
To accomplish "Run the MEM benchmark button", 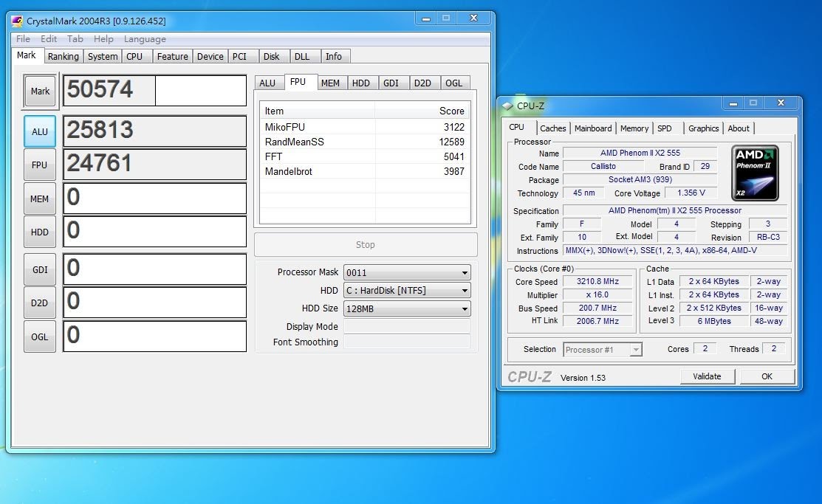I will pos(40,199).
